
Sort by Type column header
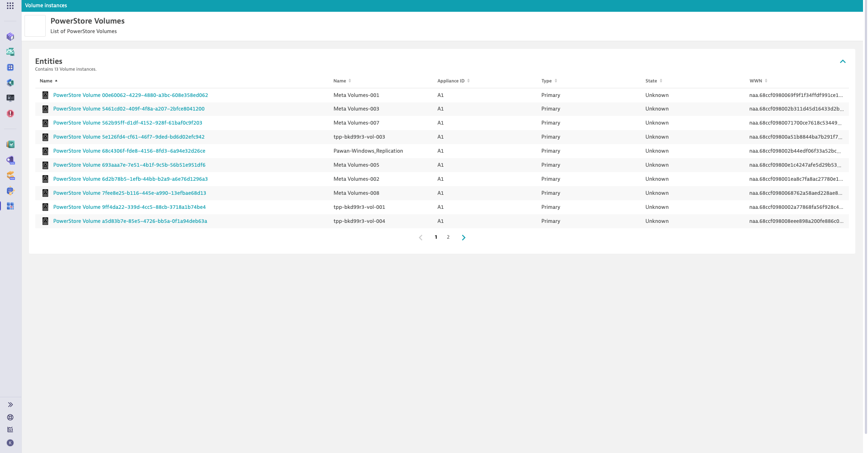pos(549,81)
